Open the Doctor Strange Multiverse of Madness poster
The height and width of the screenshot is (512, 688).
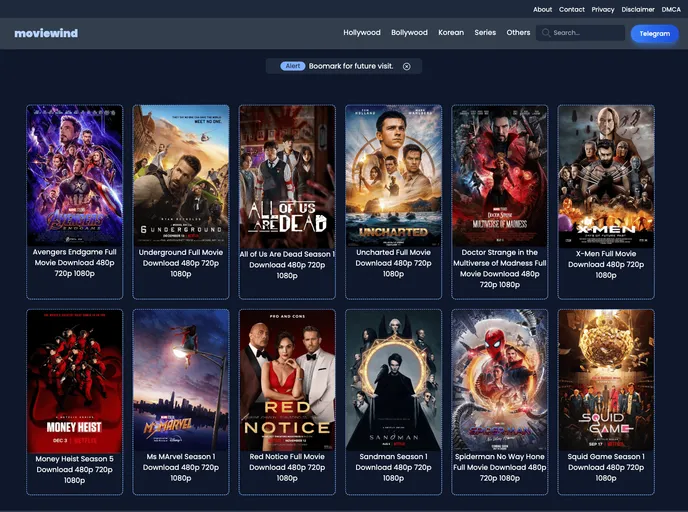500,175
